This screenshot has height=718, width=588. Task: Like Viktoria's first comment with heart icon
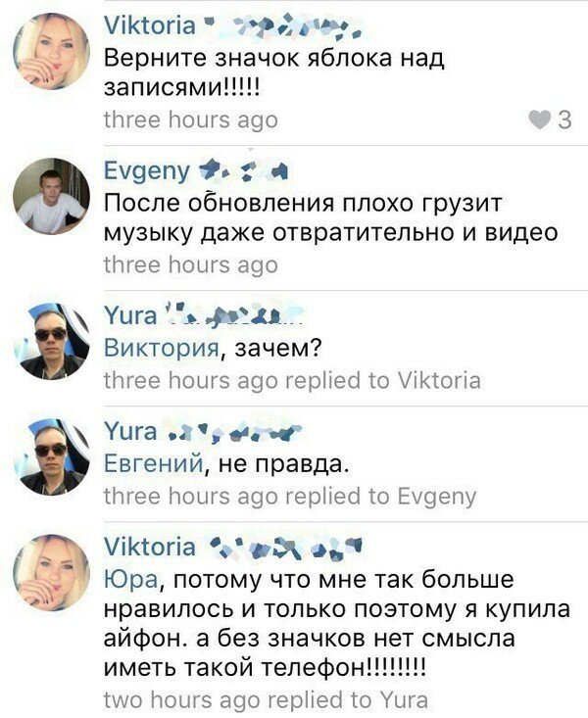[x=539, y=120]
